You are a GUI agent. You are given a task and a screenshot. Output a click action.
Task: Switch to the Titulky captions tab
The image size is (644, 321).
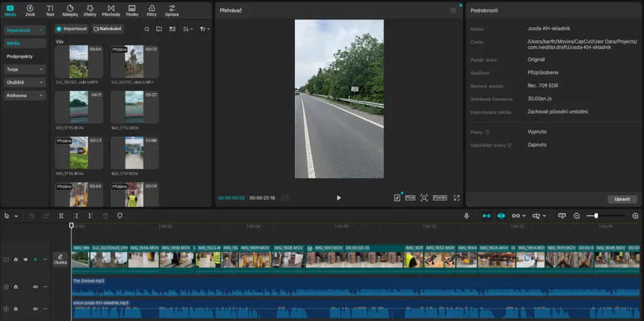(132, 10)
